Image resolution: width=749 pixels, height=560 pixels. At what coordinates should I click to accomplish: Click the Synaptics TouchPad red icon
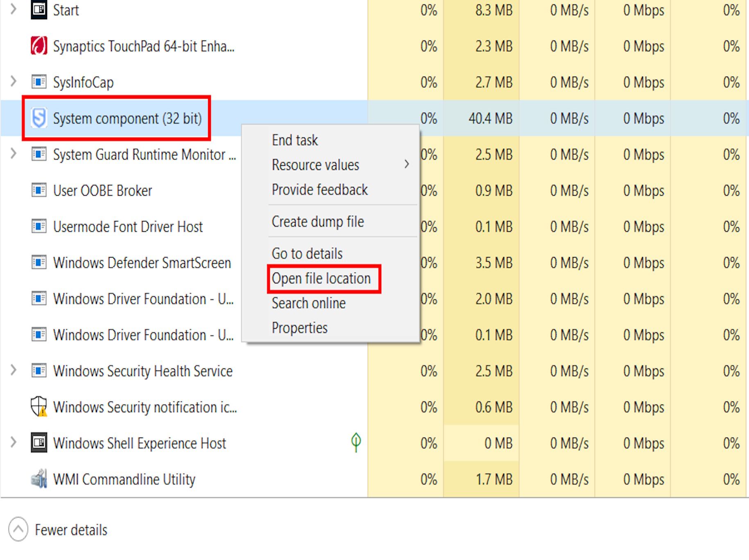(x=39, y=46)
